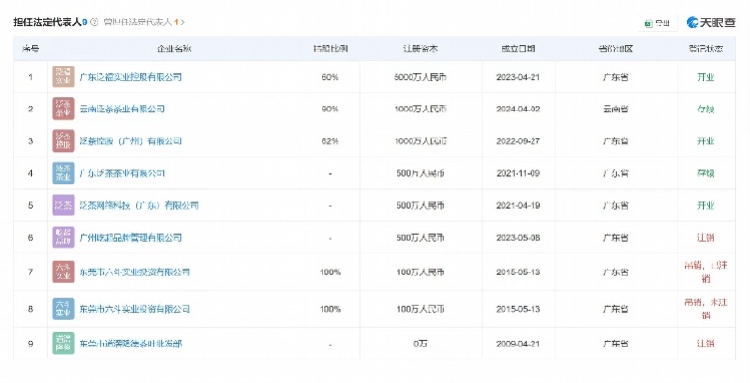Click the purple 泛茶 logo in row 5

pos(63,205)
